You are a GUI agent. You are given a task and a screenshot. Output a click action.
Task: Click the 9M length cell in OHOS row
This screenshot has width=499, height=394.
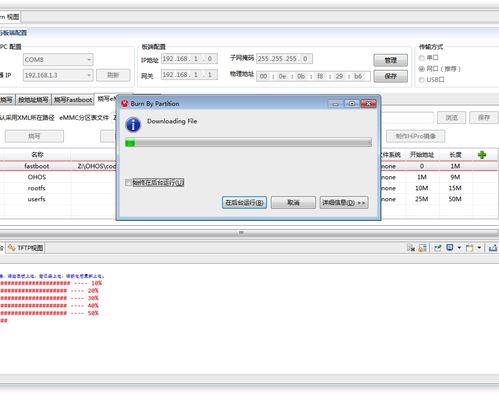tap(455, 177)
